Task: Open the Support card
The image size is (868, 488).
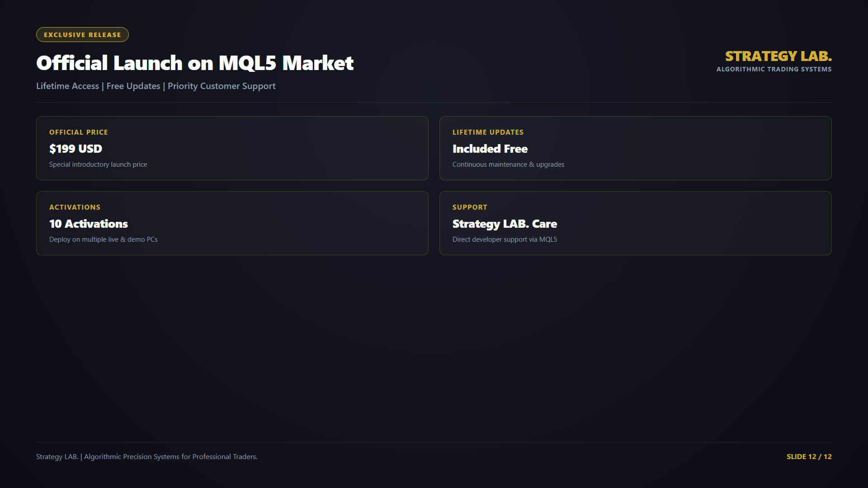Action: [635, 223]
